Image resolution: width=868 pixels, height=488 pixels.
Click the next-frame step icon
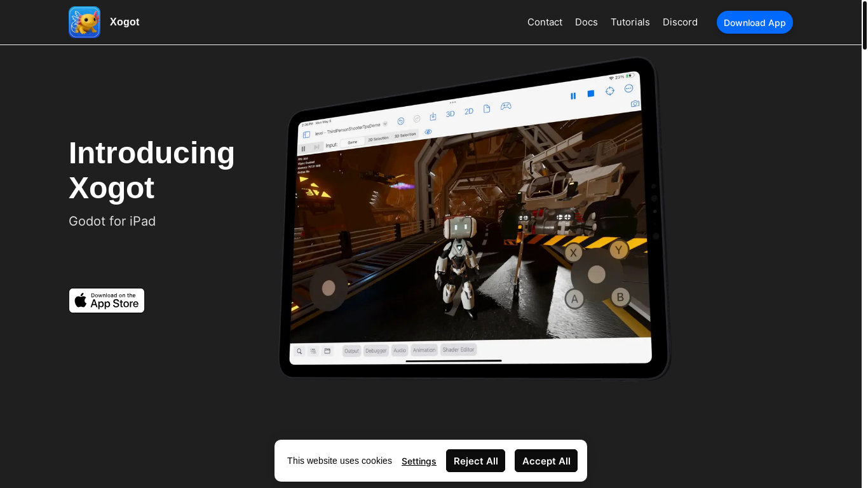317,147
